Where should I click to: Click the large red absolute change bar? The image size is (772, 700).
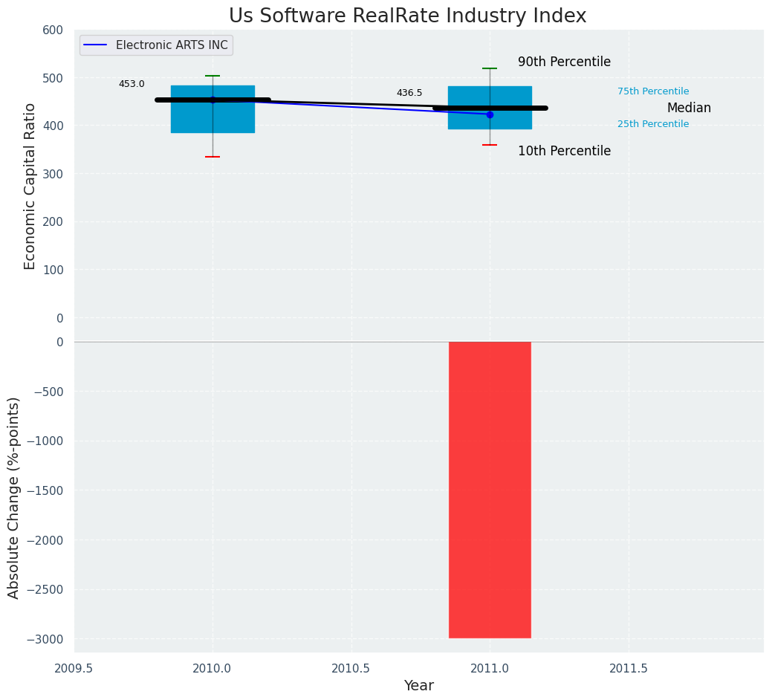[490, 489]
